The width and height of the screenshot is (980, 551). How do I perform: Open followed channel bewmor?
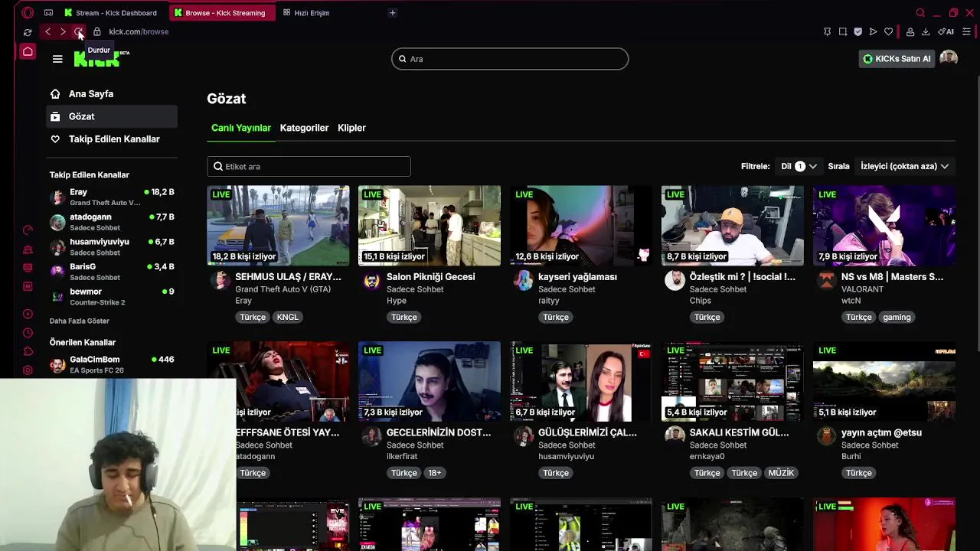[x=112, y=297]
